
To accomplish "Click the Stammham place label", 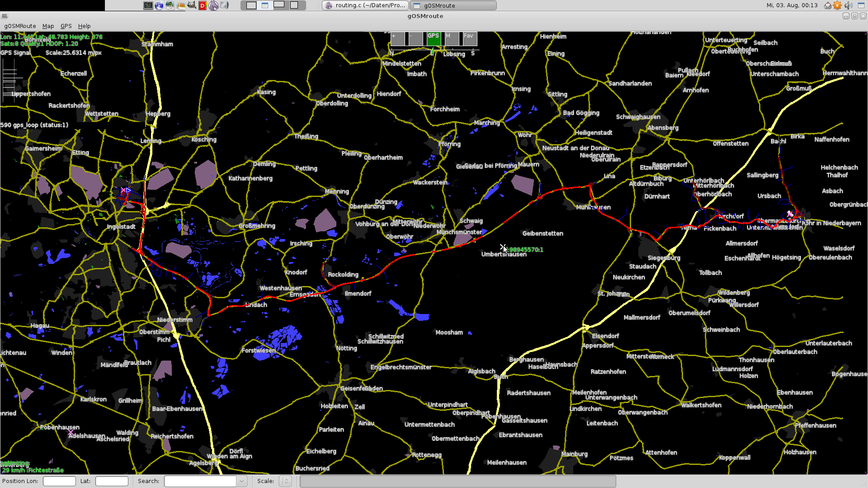I will [x=157, y=44].
